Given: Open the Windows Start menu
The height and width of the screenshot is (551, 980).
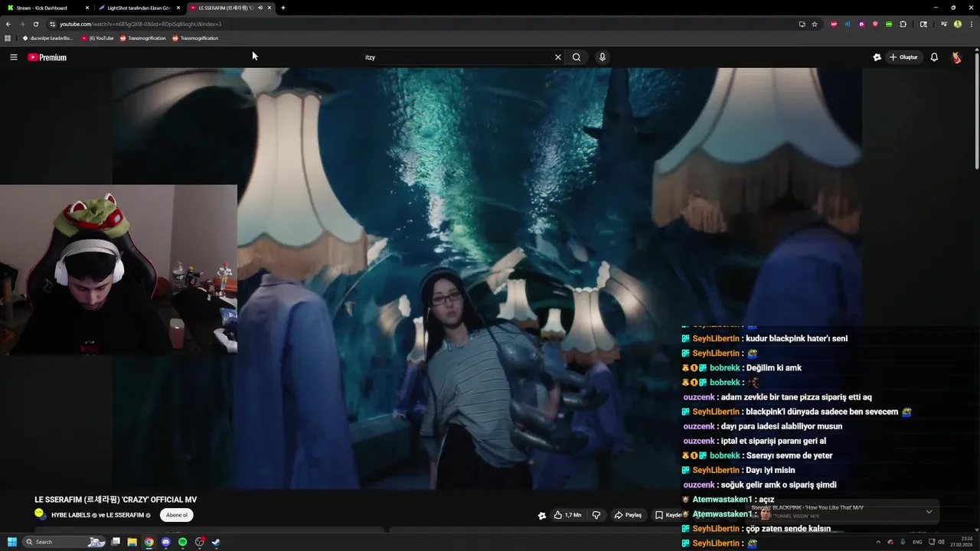Looking at the screenshot, I should (11, 542).
